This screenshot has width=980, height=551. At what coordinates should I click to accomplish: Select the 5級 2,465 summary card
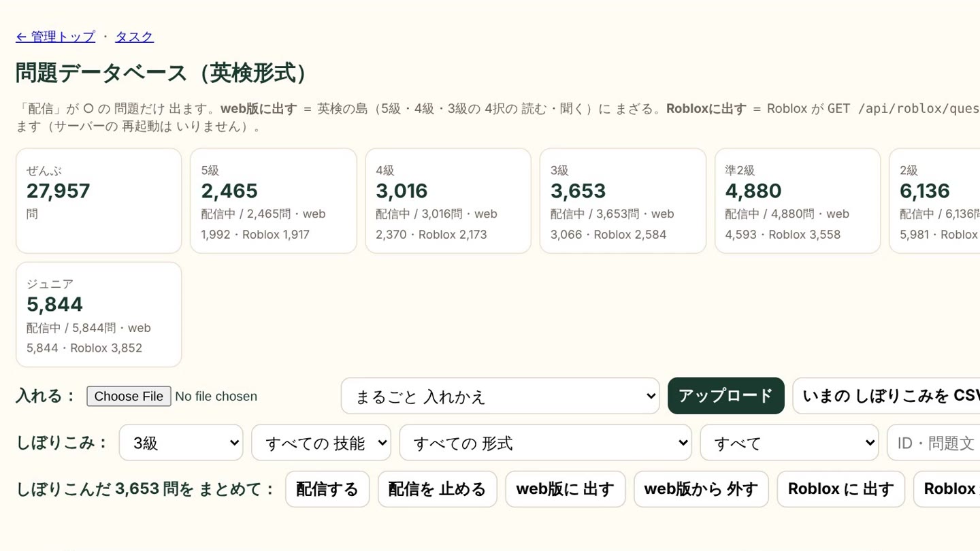274,201
